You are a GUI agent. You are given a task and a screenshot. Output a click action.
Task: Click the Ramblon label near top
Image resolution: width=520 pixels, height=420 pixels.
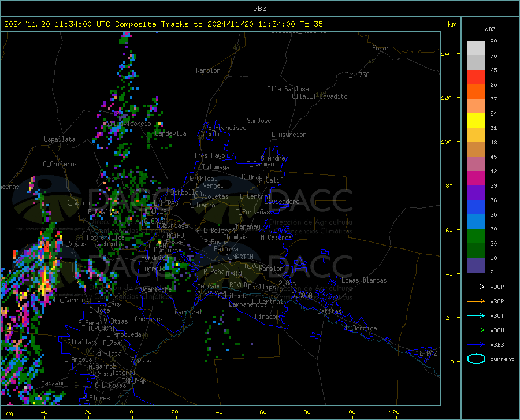[x=208, y=70]
